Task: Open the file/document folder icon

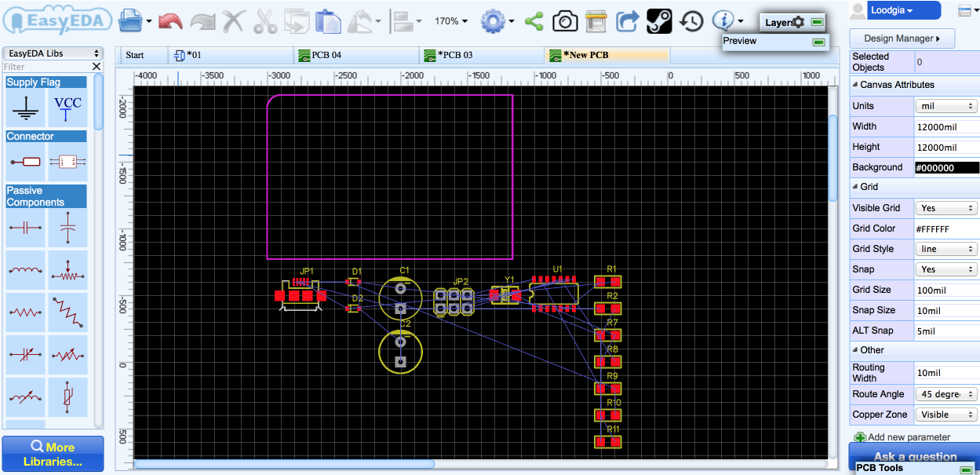Action: [131, 21]
